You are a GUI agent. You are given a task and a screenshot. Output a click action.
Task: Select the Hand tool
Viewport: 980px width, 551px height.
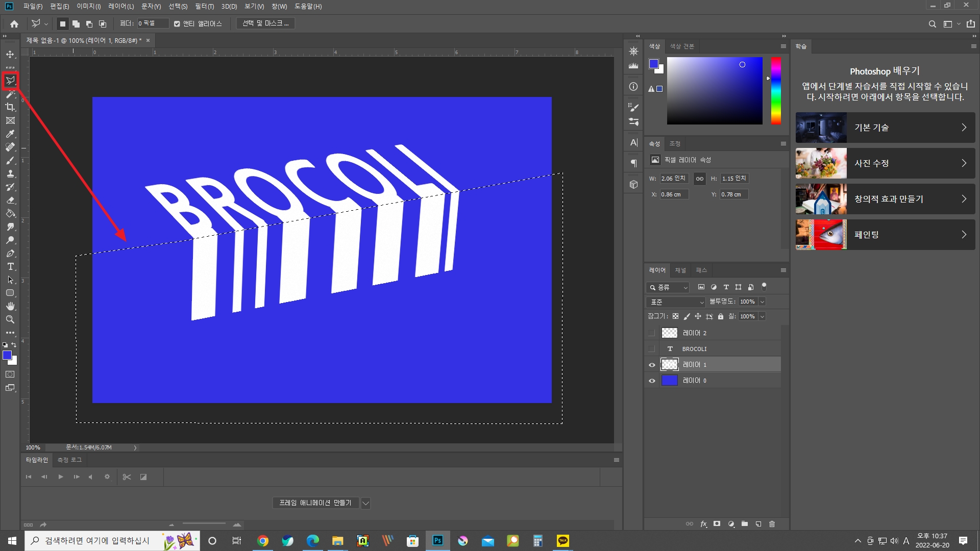(10, 306)
